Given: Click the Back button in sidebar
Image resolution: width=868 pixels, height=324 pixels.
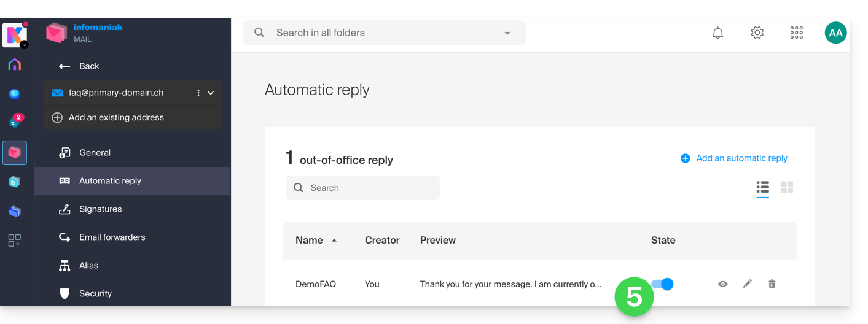Looking at the screenshot, I should click(x=79, y=66).
